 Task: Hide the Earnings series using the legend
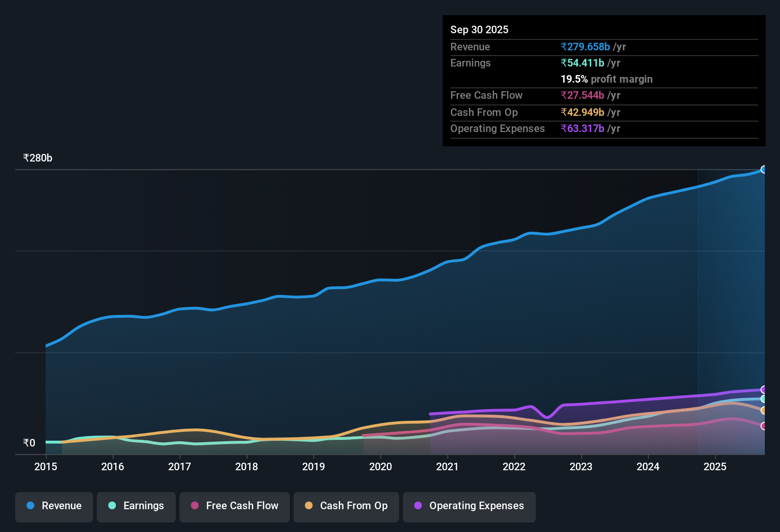coord(136,507)
